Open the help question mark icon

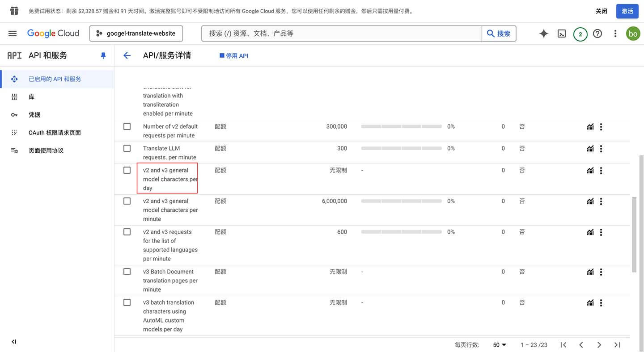point(597,34)
